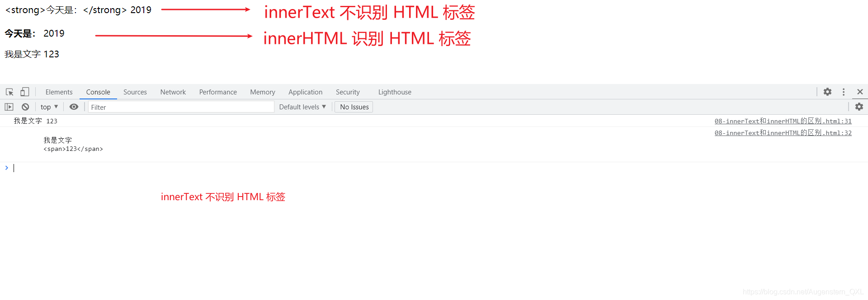Close the DevTools panel
Image resolution: width=868 pixels, height=300 pixels.
pyautogui.click(x=860, y=92)
